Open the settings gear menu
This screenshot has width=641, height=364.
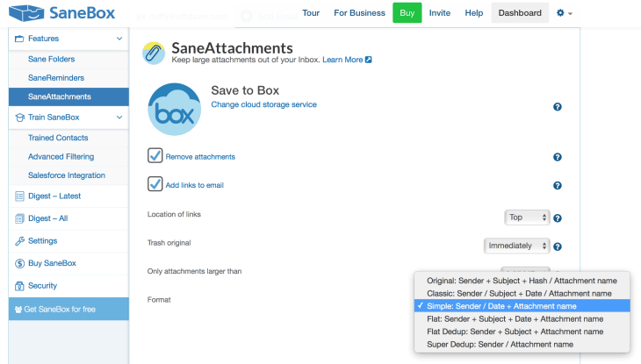(x=565, y=13)
